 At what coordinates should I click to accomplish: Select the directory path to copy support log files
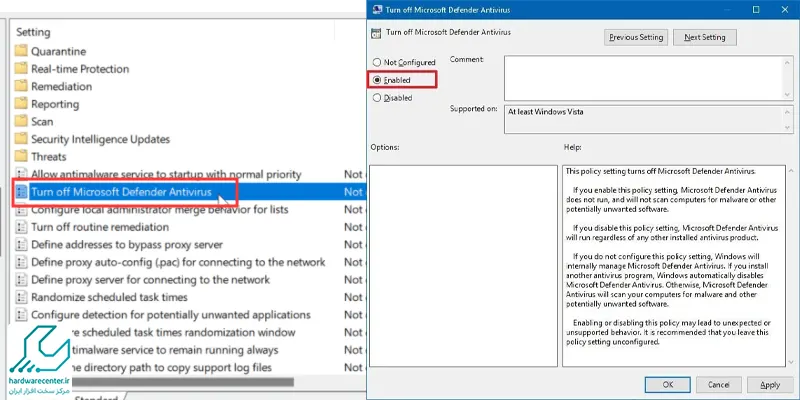point(172,367)
